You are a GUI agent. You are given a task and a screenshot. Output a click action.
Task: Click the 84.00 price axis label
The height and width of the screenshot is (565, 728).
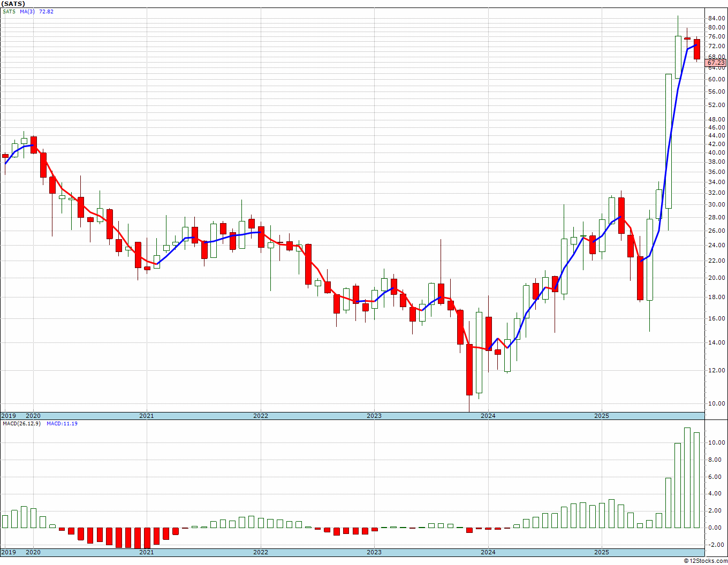[x=716, y=18]
